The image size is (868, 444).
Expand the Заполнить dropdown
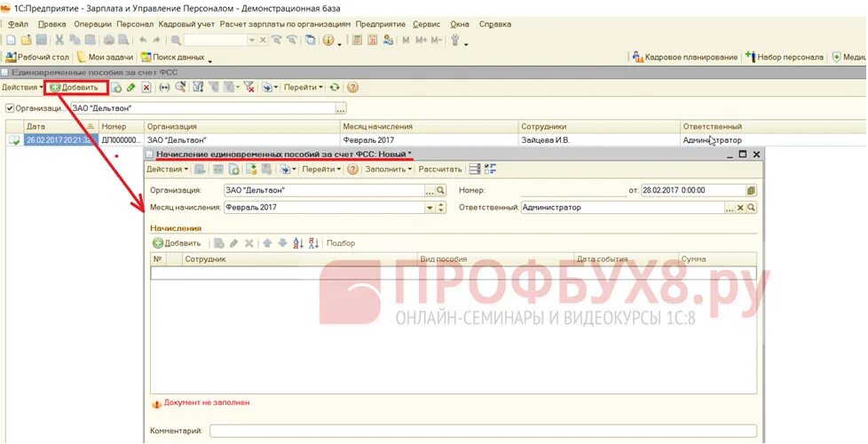tap(388, 169)
